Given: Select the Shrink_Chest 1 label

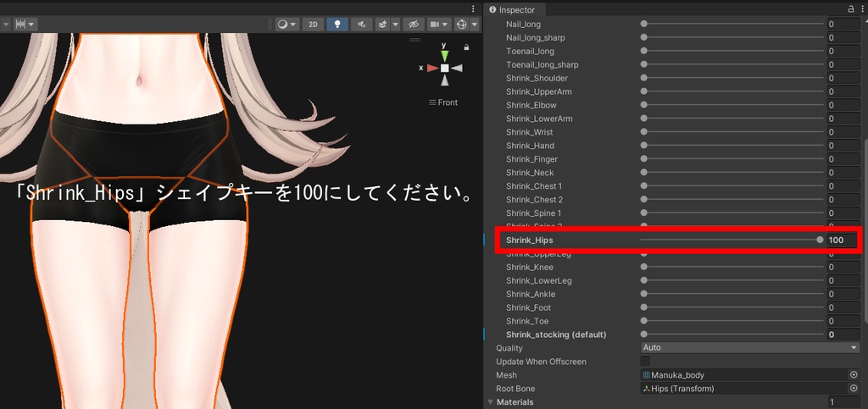Looking at the screenshot, I should coord(534,186).
